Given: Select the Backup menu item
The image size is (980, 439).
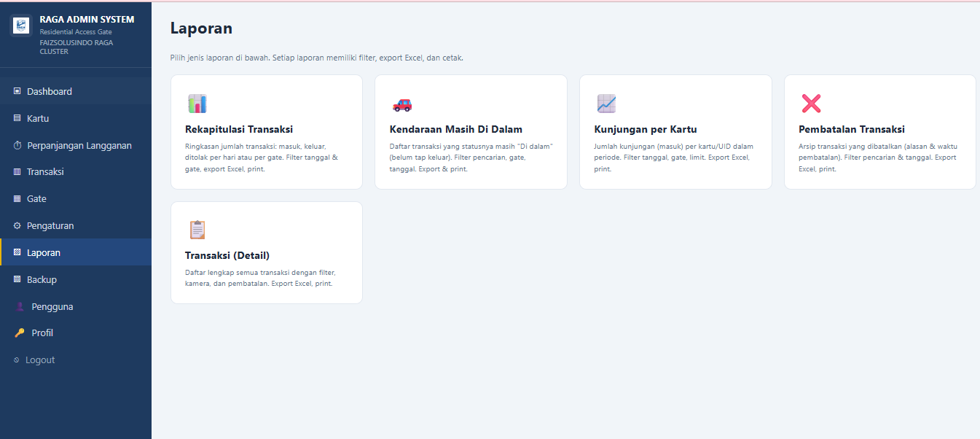Looking at the screenshot, I should pos(42,280).
